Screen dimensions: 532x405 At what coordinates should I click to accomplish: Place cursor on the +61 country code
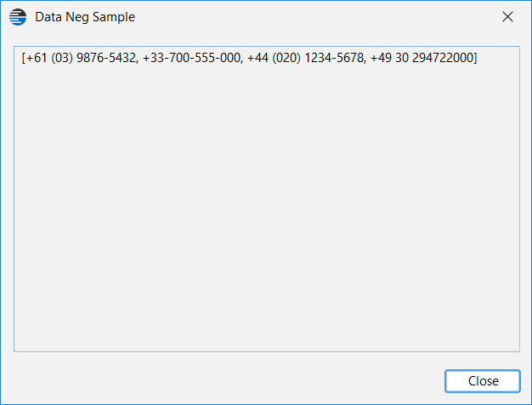pyautogui.click(x=37, y=58)
